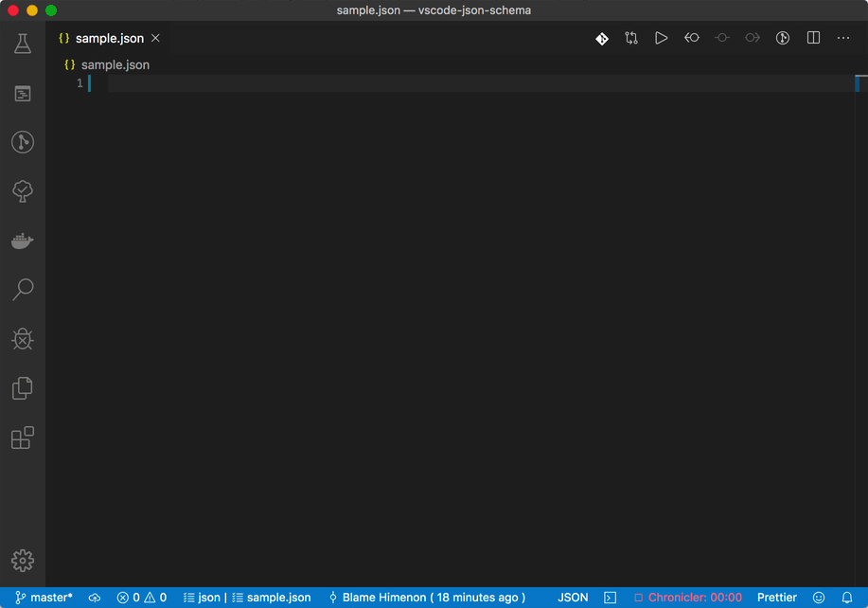The height and width of the screenshot is (608, 868).
Task: Click the editor scrollbar on the right
Action: click(x=859, y=84)
